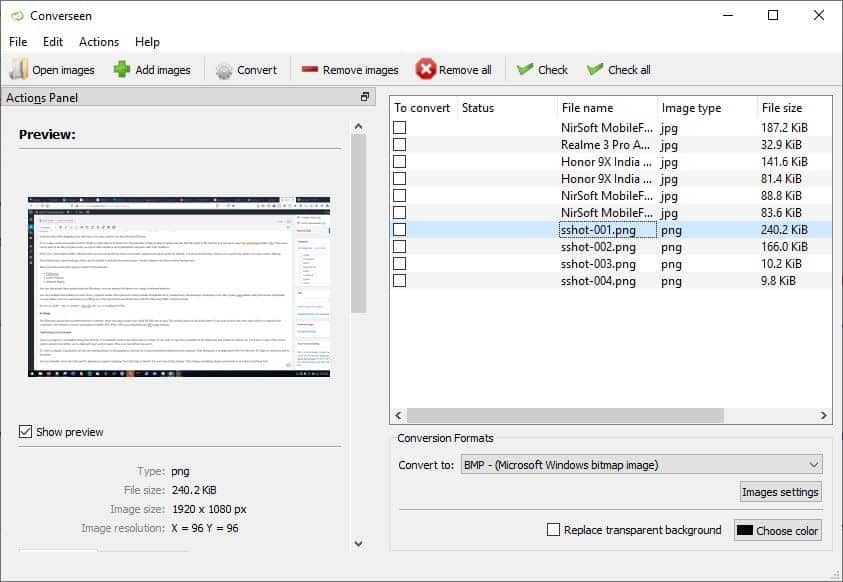Click the green Add images plus icon
843x582 pixels.
point(121,69)
